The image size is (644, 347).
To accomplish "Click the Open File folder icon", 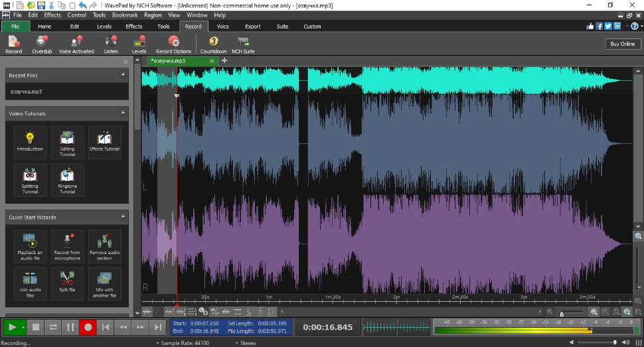I will (31, 5).
